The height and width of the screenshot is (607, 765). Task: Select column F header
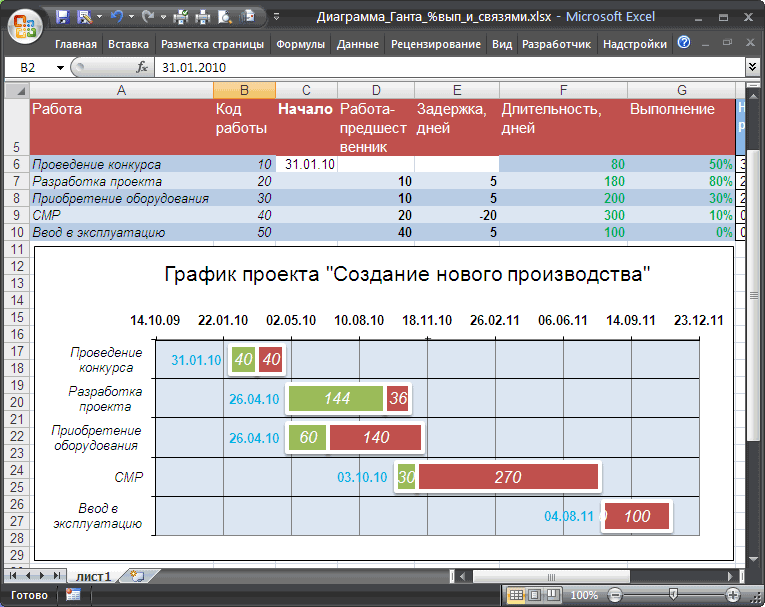563,90
